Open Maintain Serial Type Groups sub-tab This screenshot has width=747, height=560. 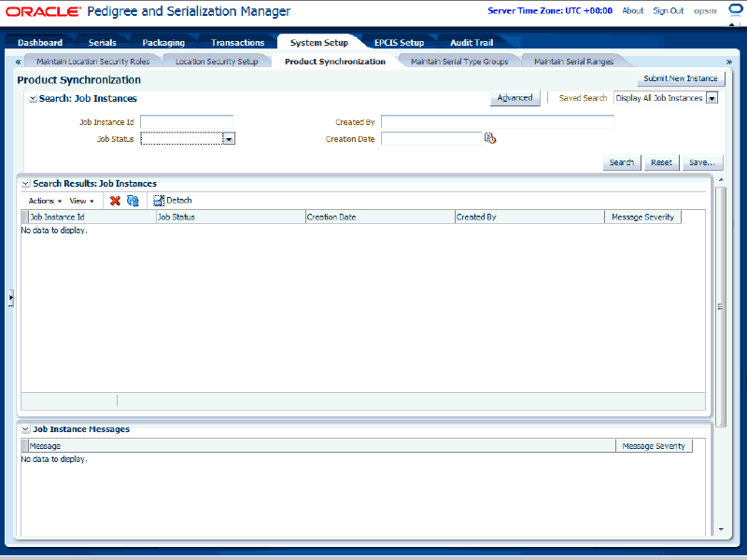click(459, 62)
